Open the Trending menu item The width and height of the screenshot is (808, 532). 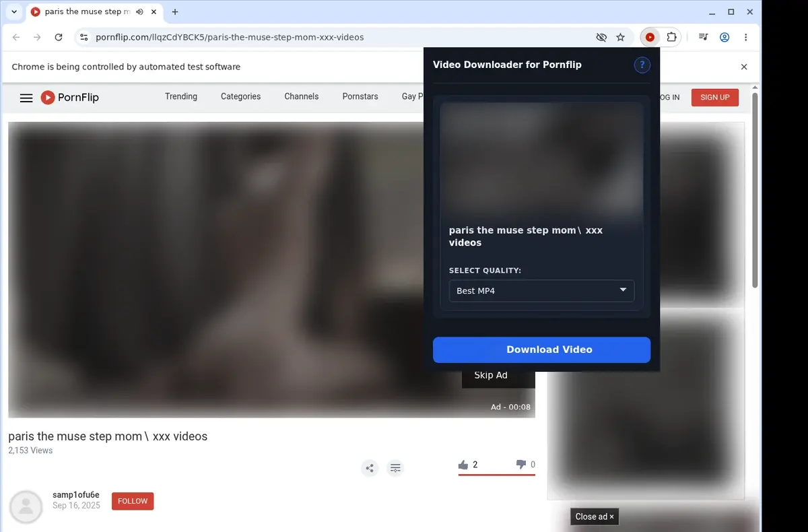[181, 96]
